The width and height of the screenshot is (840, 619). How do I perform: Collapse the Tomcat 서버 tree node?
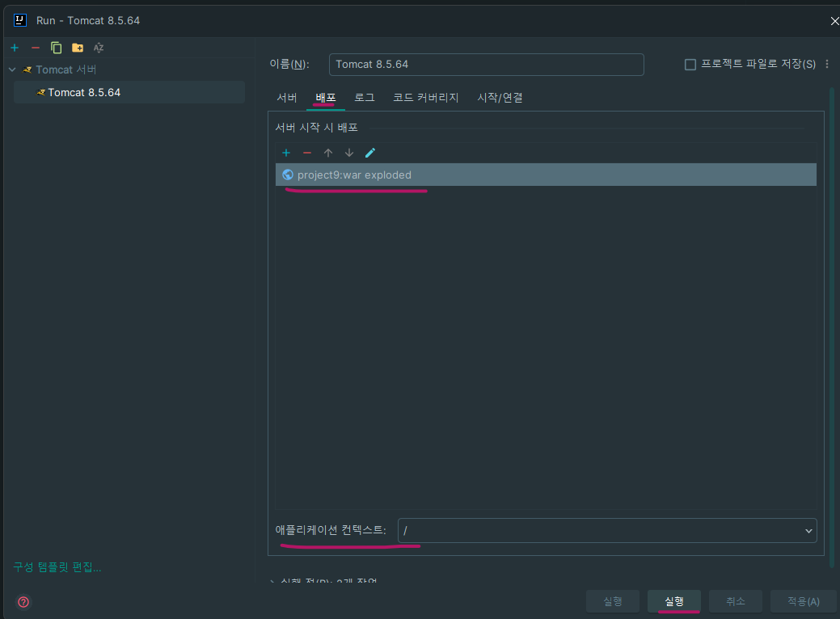coord(12,69)
